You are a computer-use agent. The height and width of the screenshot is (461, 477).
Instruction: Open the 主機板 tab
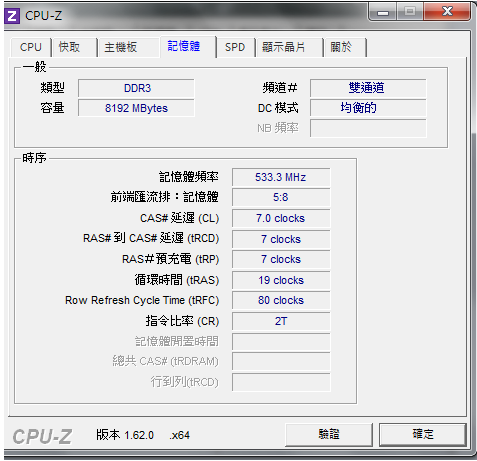[x=128, y=47]
